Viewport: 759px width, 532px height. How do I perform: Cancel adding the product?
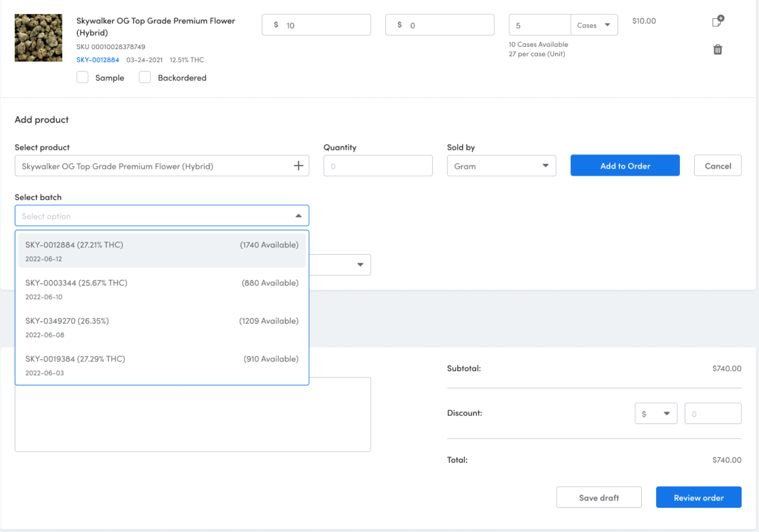point(718,166)
